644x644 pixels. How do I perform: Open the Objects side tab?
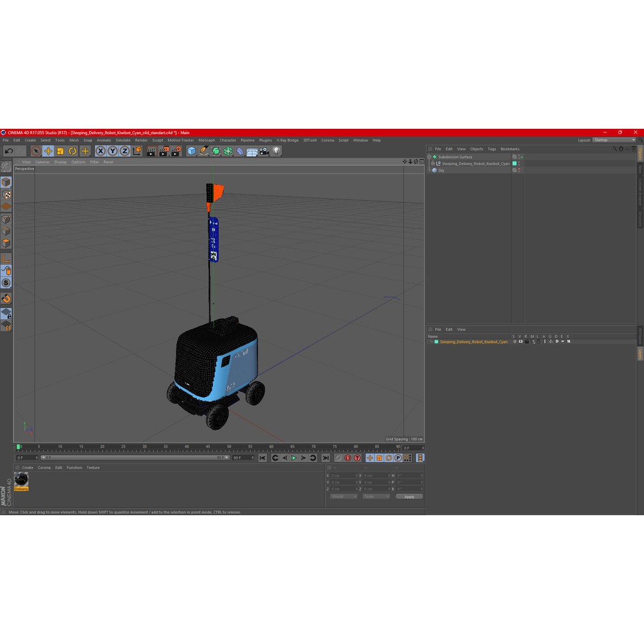tap(640, 154)
